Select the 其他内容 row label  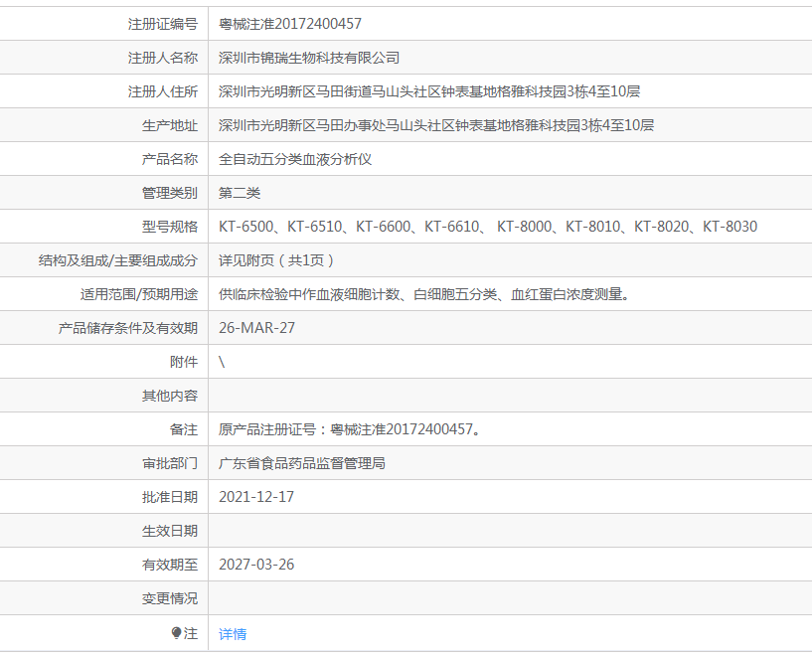(167, 395)
